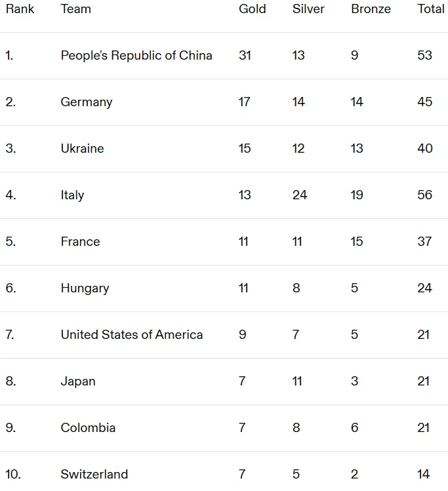Click the Team column header
The image size is (448, 491).
point(76,9)
